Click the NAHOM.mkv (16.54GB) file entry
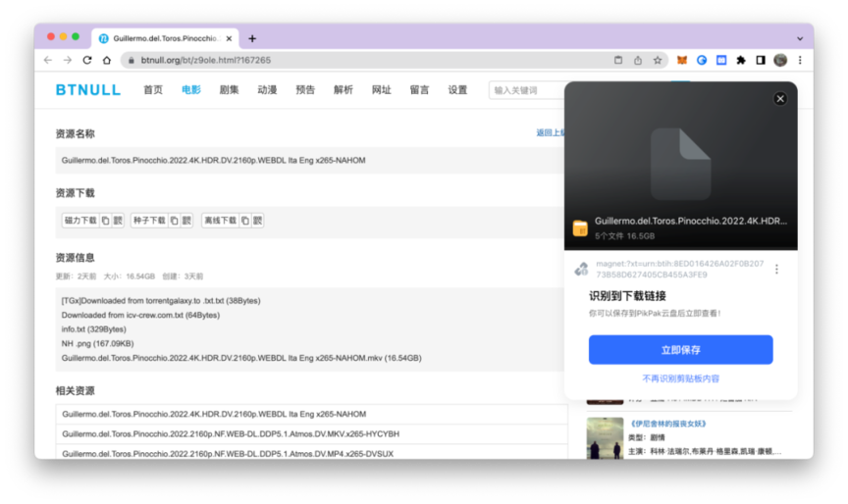This screenshot has height=504, width=848. coord(241,358)
